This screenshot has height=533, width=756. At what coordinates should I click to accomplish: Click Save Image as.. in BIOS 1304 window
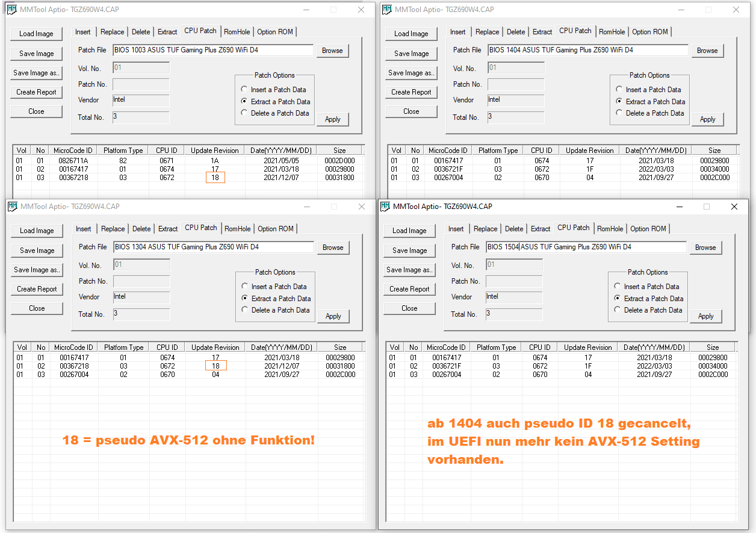(x=37, y=270)
